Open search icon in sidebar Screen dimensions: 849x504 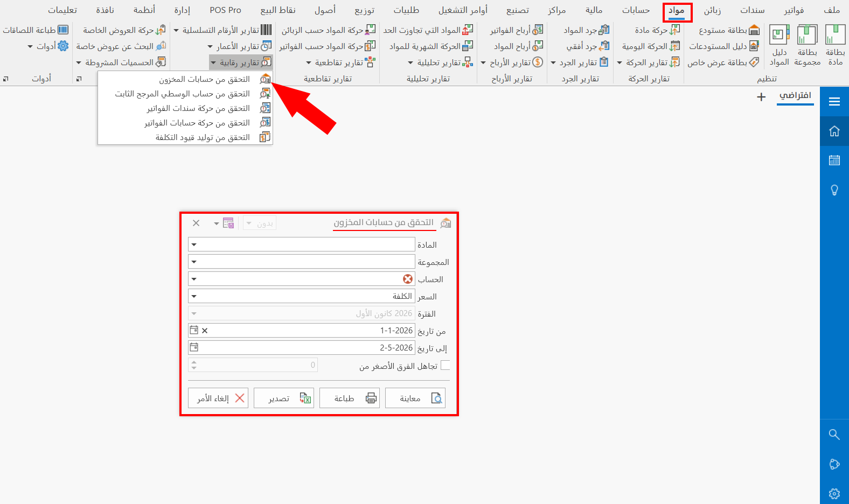tap(834, 435)
